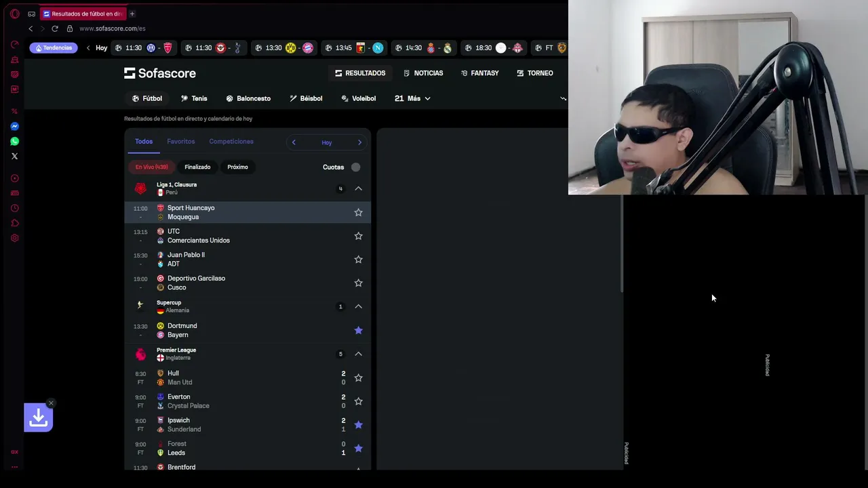Filter by Próximo matches

coord(237,167)
